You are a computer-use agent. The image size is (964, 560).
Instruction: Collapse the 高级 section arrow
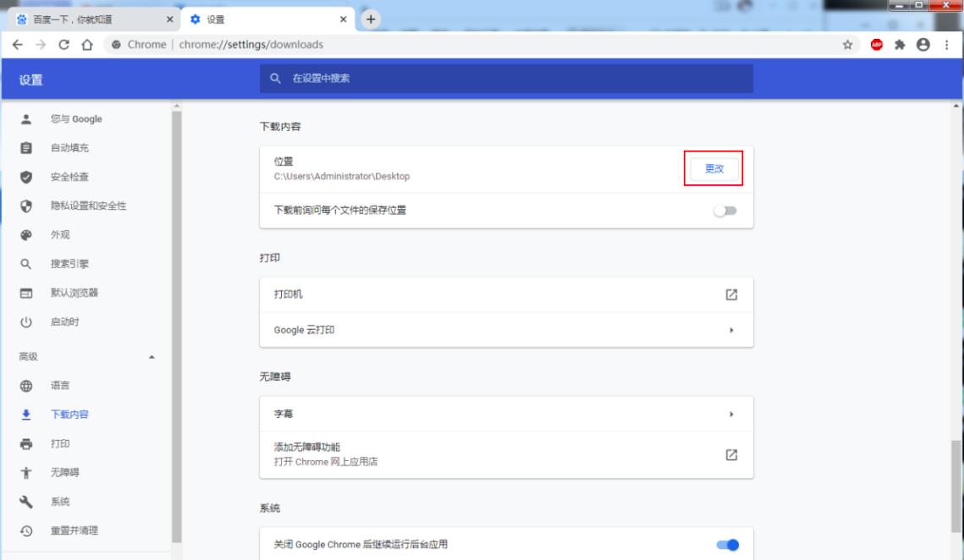(151, 356)
